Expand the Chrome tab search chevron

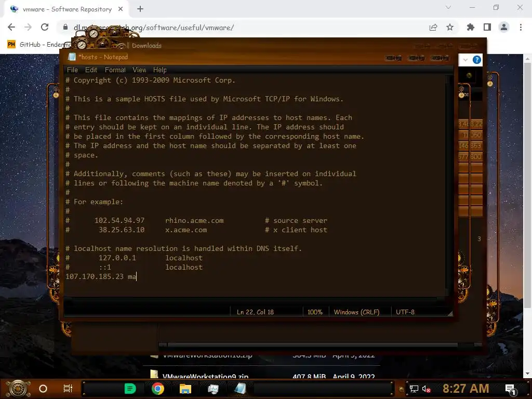[448, 7]
